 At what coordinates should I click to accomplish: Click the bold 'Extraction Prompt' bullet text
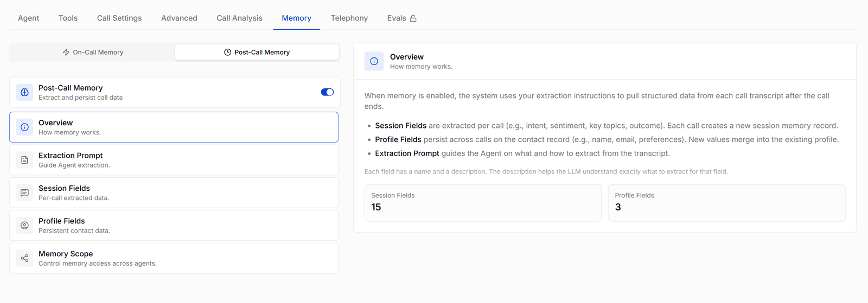click(x=407, y=153)
